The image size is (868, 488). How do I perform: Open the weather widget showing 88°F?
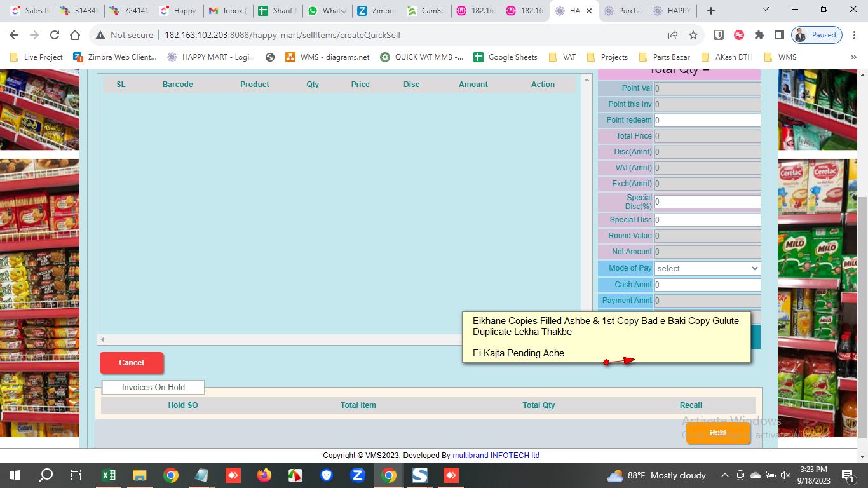(656, 475)
